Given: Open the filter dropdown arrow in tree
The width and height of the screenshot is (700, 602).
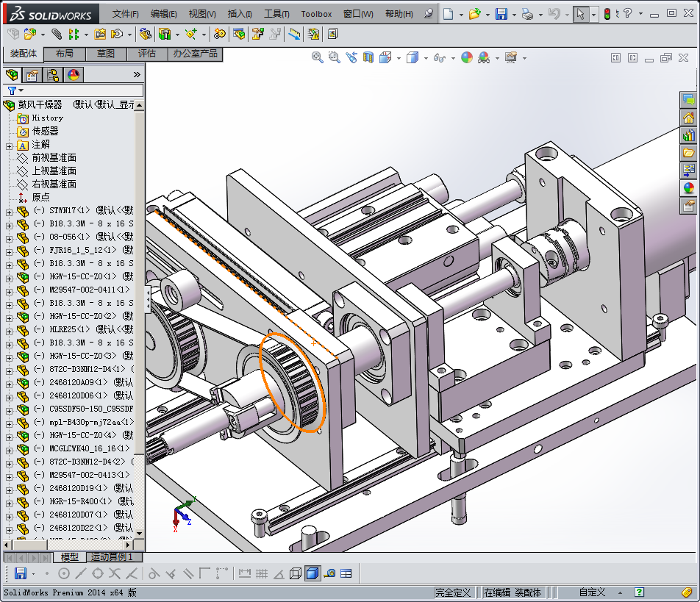Looking at the screenshot, I should (21, 90).
